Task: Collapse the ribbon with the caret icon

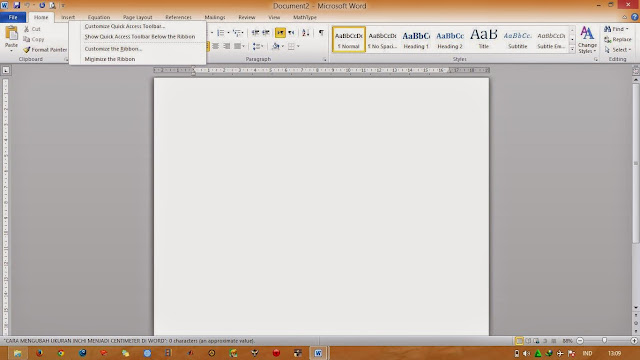Action: point(624,17)
